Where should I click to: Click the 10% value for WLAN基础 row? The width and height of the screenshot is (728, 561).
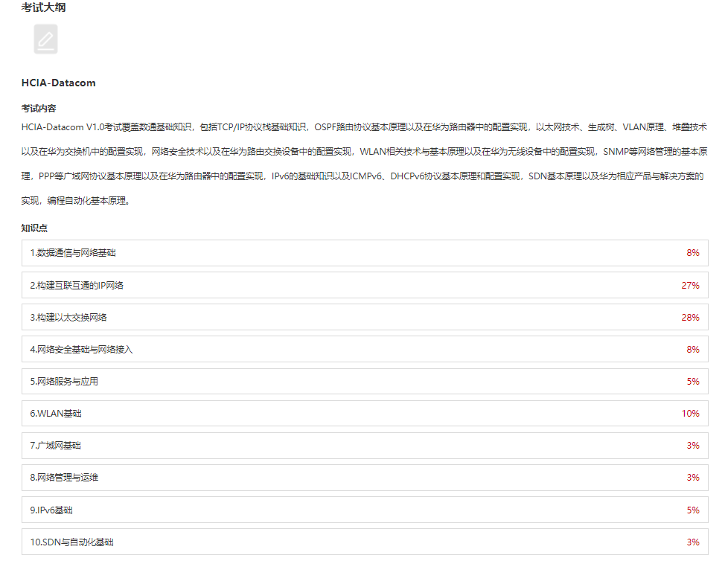pos(690,414)
